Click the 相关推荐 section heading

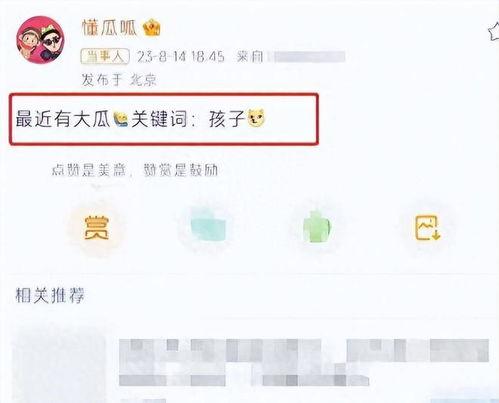50,295
